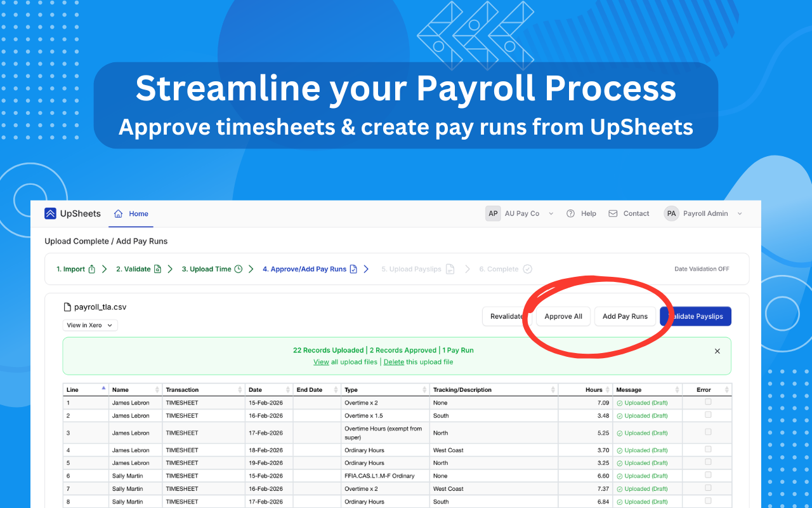Open the View all upload files link
This screenshot has width=812, height=508.
coord(321,362)
